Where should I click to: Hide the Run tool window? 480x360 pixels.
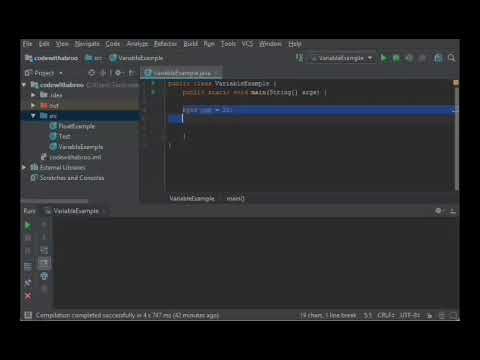(x=452, y=211)
